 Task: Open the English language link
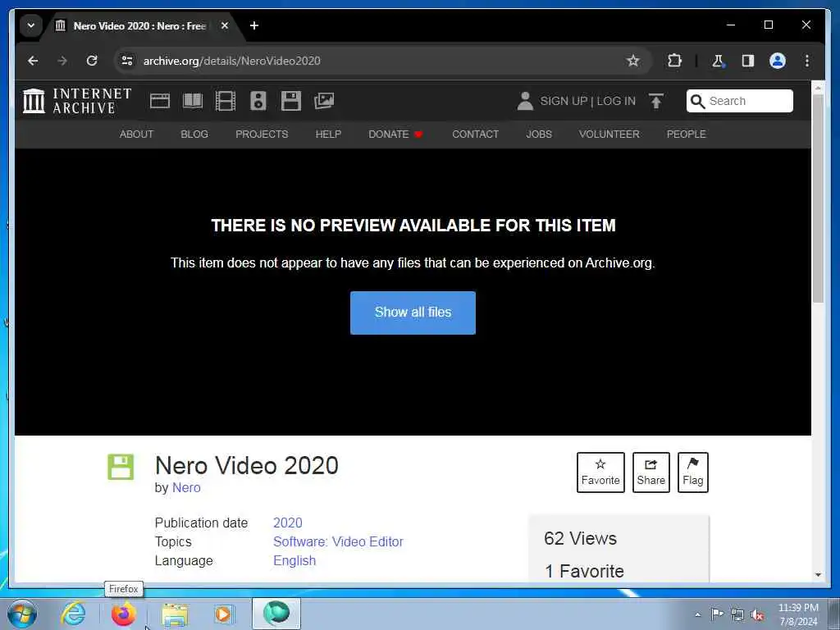click(294, 560)
